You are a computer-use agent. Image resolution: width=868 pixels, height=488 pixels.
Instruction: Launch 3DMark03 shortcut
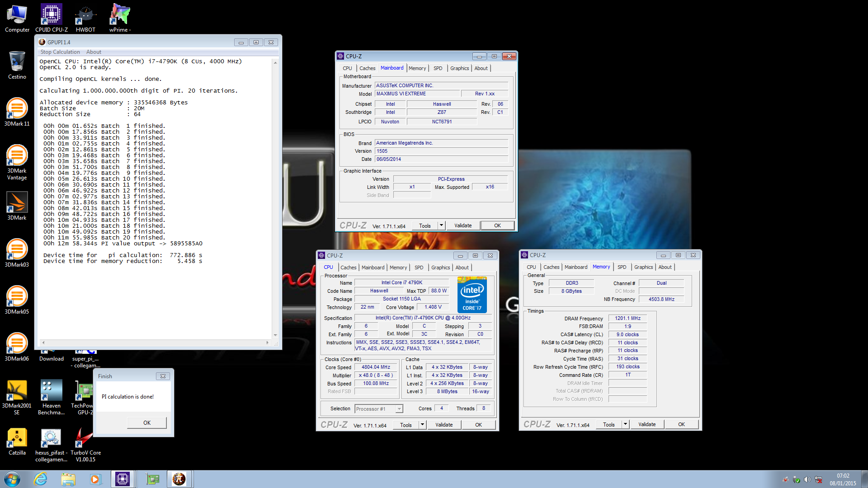click(x=17, y=253)
